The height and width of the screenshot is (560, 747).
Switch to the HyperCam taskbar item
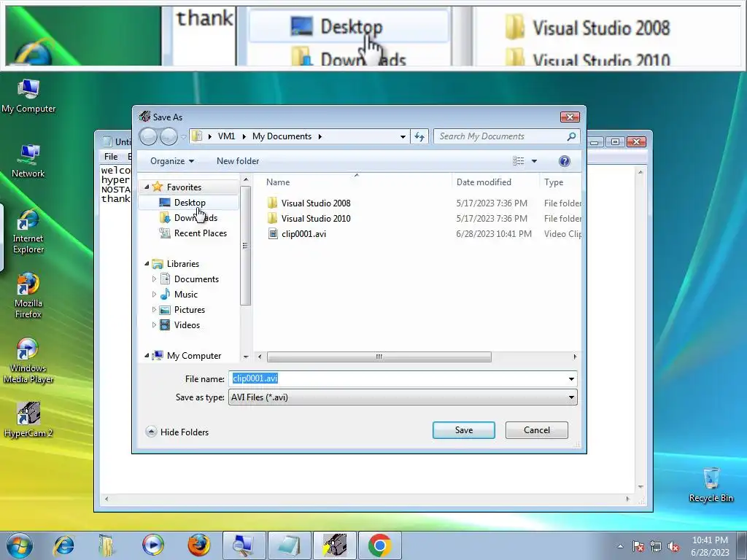pyautogui.click(x=335, y=545)
